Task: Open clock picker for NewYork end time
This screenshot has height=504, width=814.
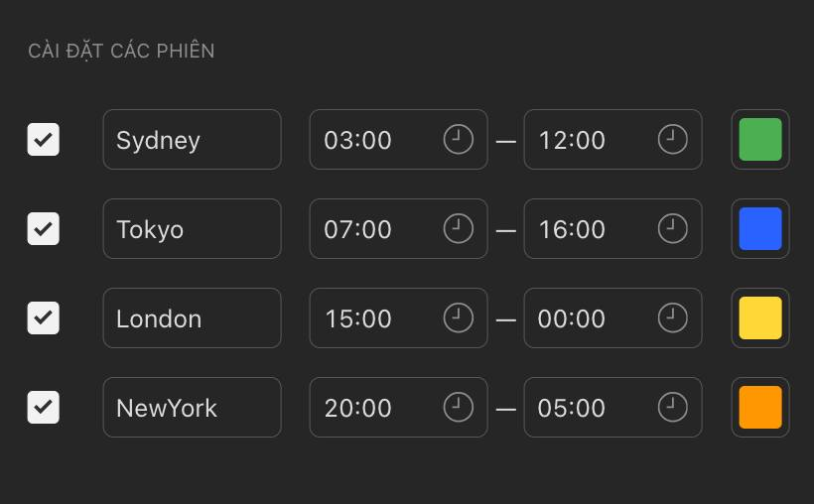Action: click(673, 407)
